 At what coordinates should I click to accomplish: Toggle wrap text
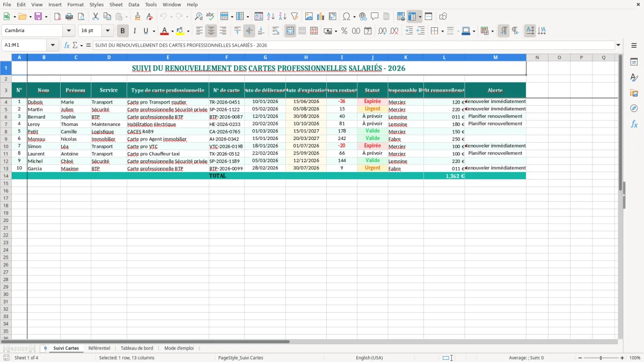coord(276,31)
